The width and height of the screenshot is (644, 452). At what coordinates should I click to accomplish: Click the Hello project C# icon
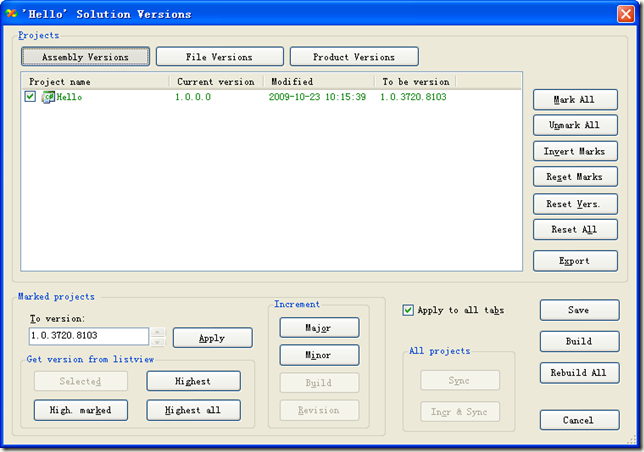[47, 97]
